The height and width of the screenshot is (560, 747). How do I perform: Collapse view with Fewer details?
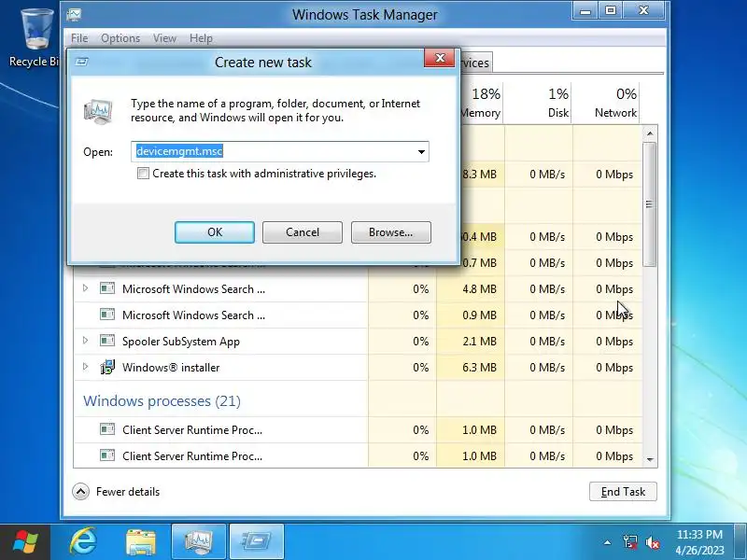pos(116,492)
